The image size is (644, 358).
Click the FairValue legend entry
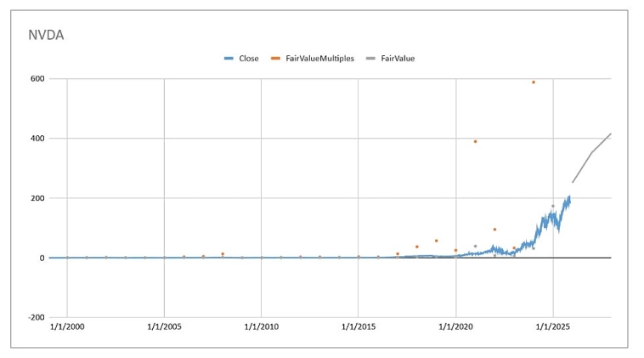pyautogui.click(x=390, y=59)
